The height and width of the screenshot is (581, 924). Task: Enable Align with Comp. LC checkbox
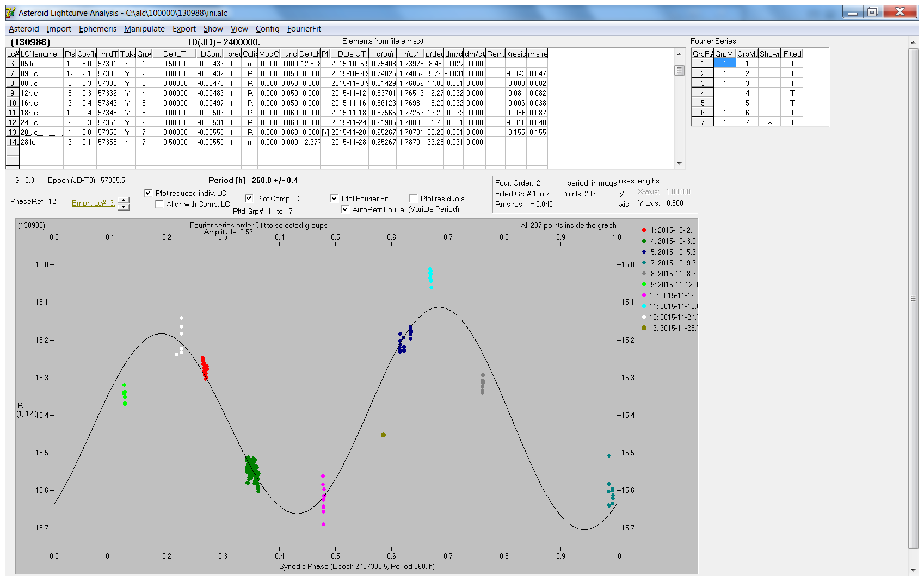tap(159, 204)
